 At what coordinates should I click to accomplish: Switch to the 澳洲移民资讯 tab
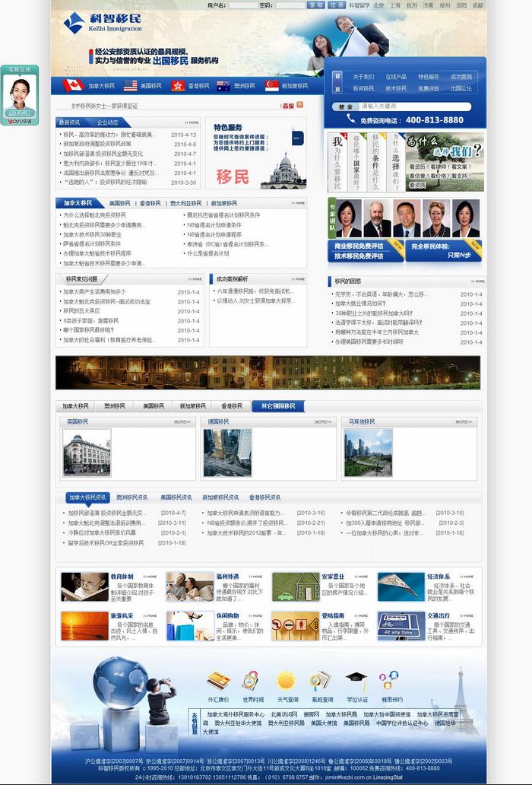point(131,497)
